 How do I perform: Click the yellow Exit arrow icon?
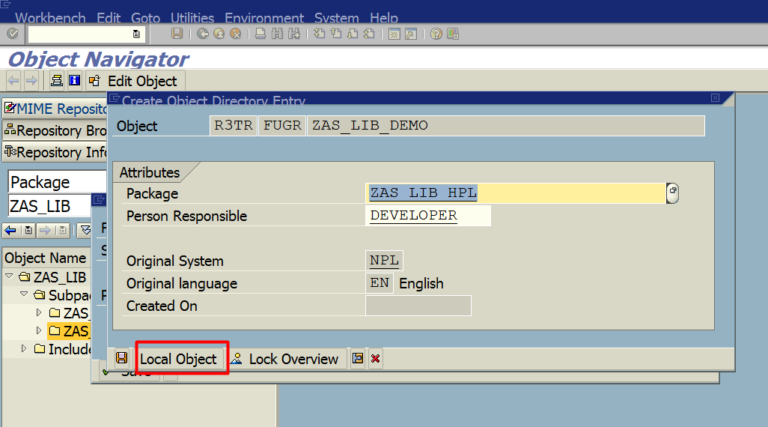[219, 34]
